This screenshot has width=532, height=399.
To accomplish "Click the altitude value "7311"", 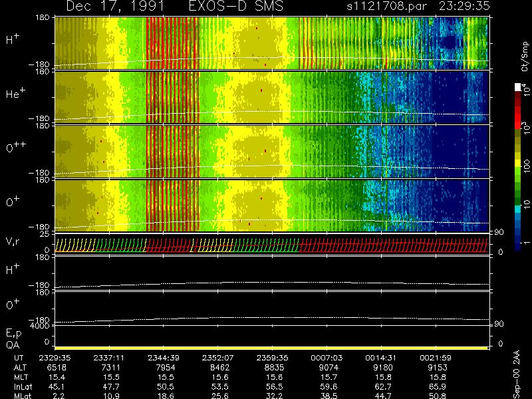I will pos(111,368).
